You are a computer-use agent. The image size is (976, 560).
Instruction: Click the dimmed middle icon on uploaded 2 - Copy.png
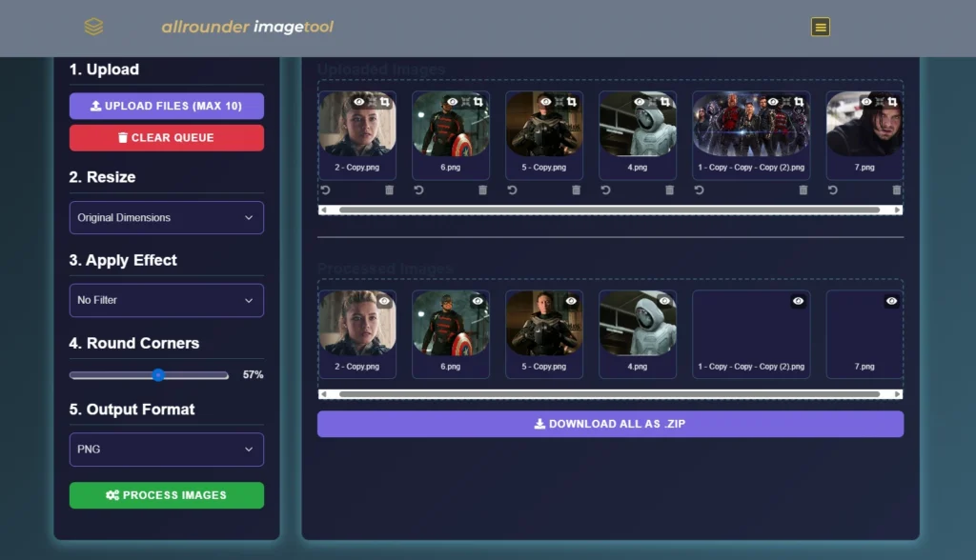click(x=373, y=101)
